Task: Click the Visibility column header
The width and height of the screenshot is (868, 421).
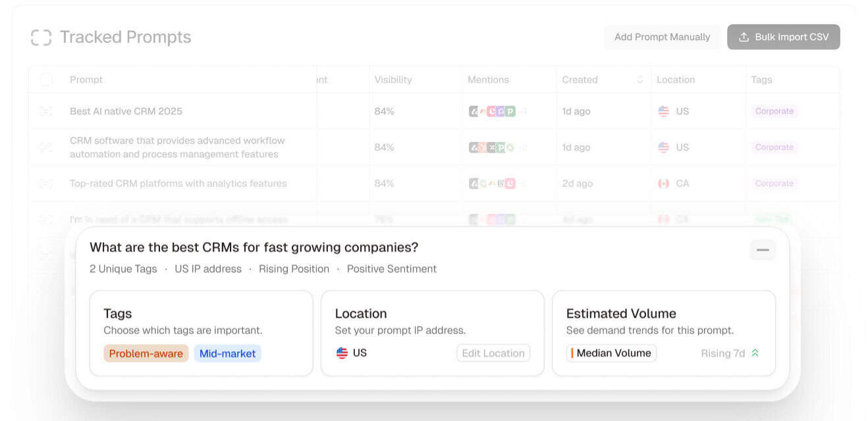Action: (x=393, y=79)
